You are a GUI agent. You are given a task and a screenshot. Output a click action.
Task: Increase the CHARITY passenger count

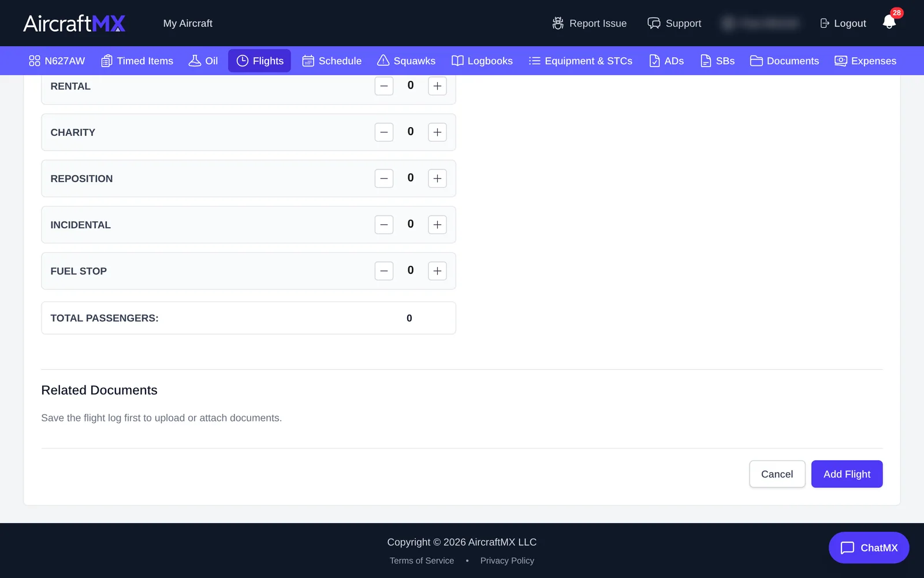click(437, 132)
